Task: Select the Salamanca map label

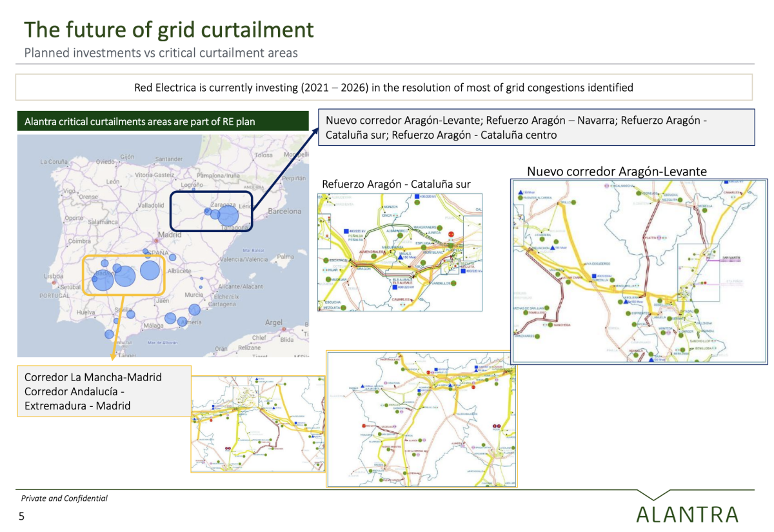Action: 103,221
